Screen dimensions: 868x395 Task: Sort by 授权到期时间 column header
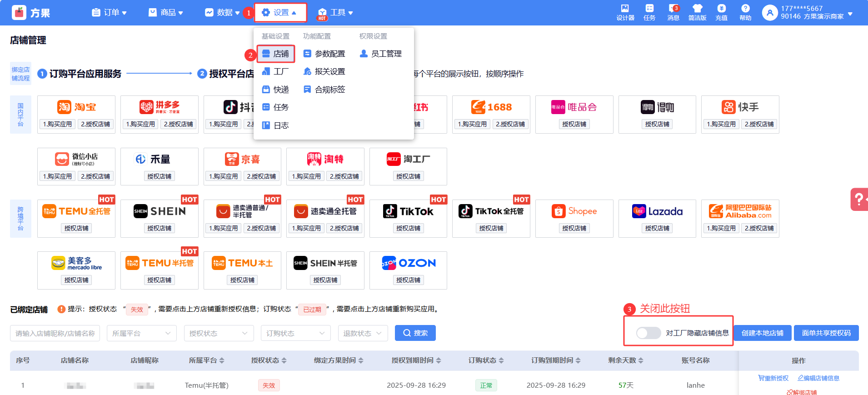click(x=416, y=360)
